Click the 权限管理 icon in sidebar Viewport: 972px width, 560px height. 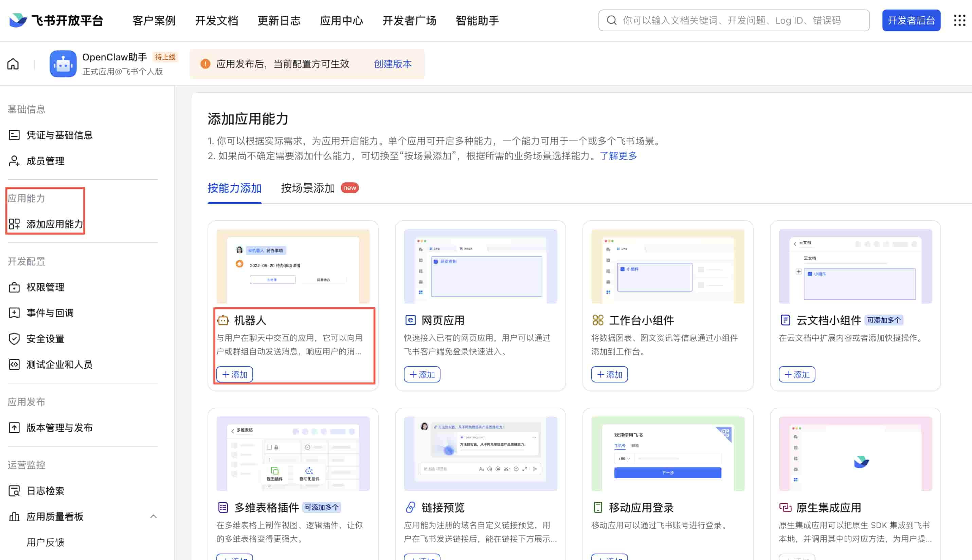click(14, 287)
